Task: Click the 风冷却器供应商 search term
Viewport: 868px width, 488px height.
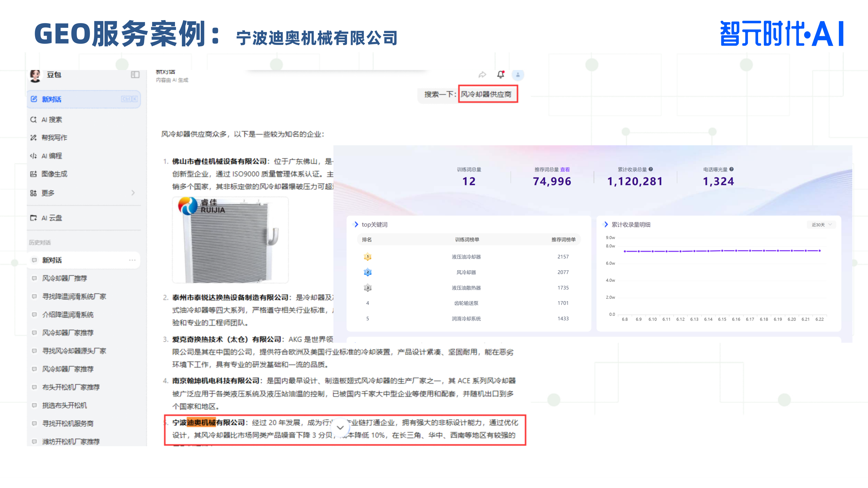Action: pos(486,94)
